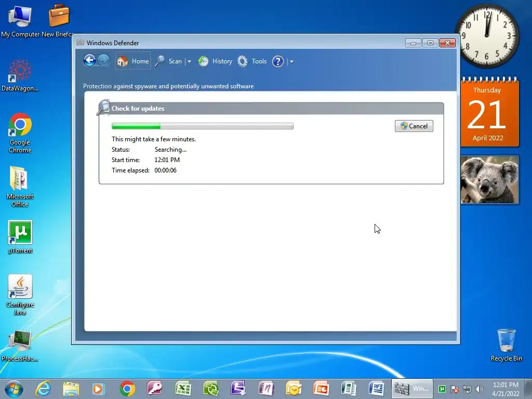This screenshot has height=399, width=532.
Task: Open the Windows Start menu orb
Action: 14,389
